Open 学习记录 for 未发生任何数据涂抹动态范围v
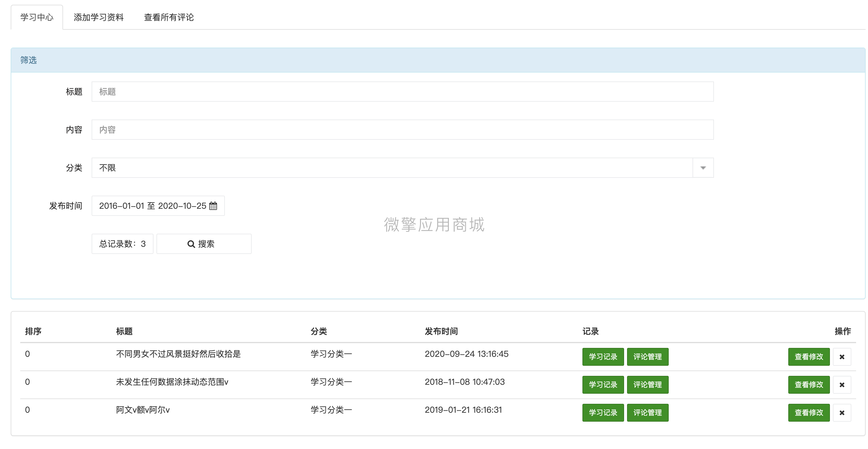 coord(603,385)
